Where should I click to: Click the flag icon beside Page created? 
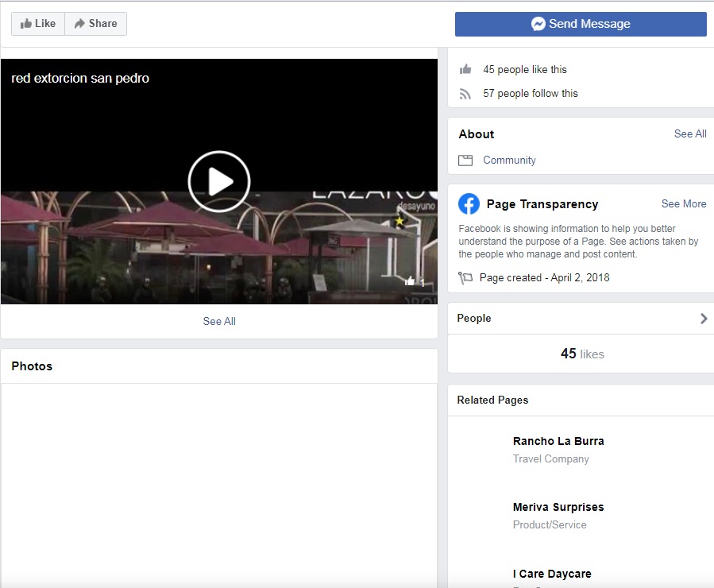465,278
